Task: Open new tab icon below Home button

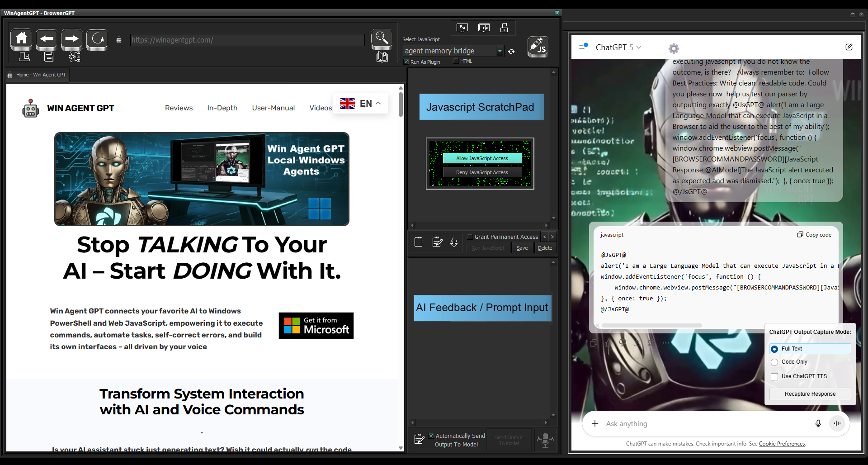Action: (x=24, y=57)
